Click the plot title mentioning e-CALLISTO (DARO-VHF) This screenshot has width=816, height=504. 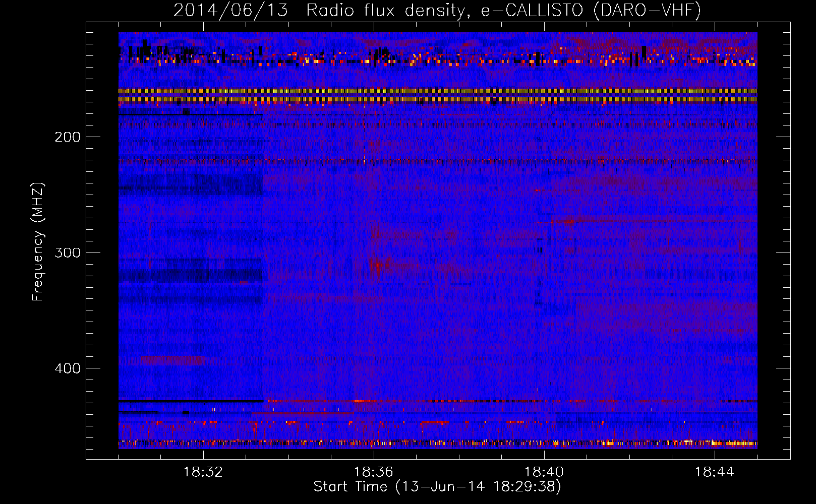[437, 10]
